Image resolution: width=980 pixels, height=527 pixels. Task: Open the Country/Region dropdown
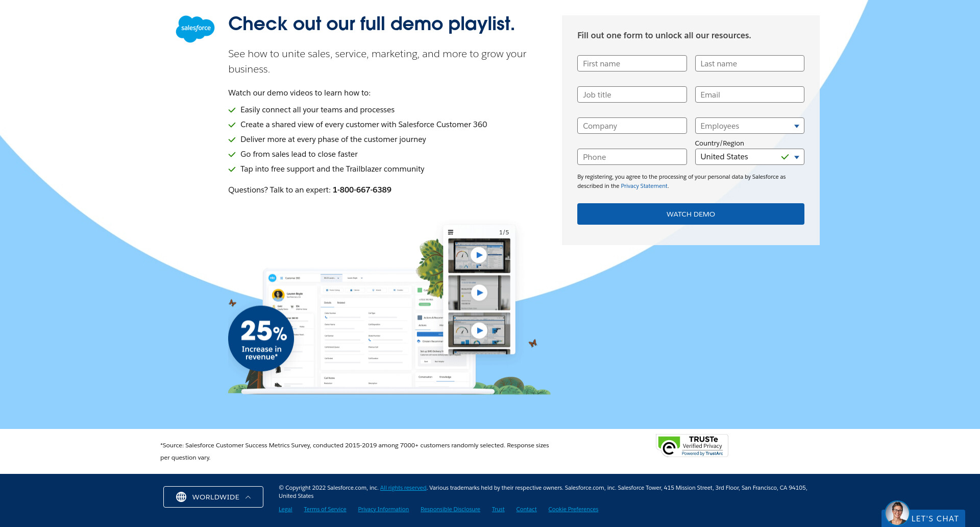pyautogui.click(x=749, y=157)
